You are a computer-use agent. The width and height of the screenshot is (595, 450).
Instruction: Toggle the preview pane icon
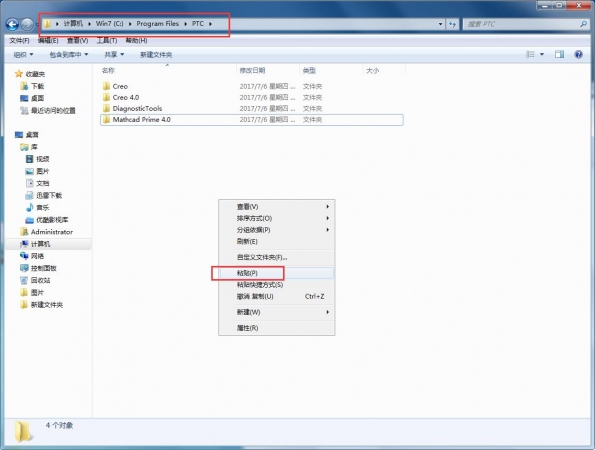[559, 55]
